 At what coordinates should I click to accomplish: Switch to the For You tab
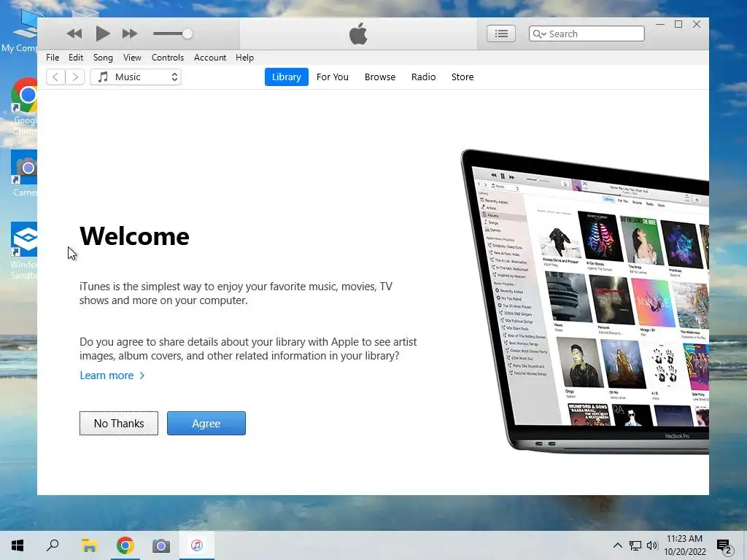(x=332, y=77)
